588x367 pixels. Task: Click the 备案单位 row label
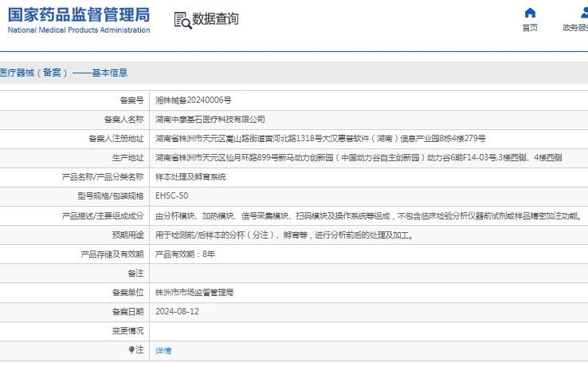pos(127,293)
